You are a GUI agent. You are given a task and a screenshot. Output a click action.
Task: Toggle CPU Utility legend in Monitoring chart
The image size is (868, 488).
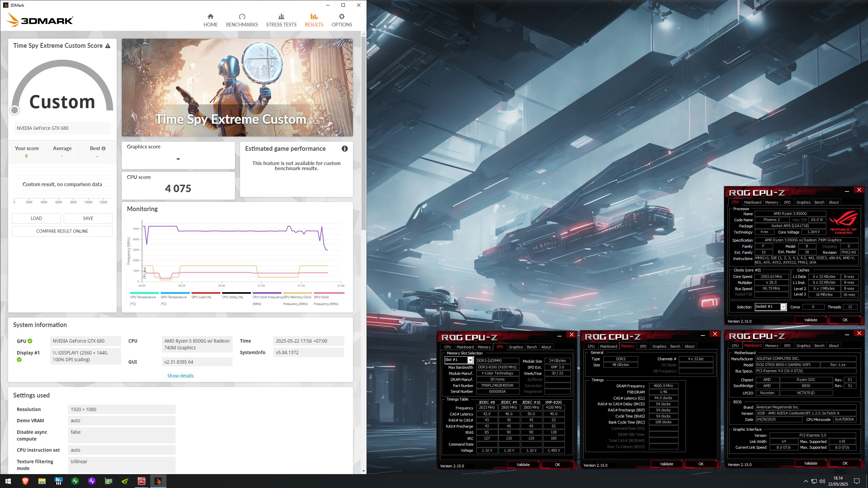(x=236, y=295)
